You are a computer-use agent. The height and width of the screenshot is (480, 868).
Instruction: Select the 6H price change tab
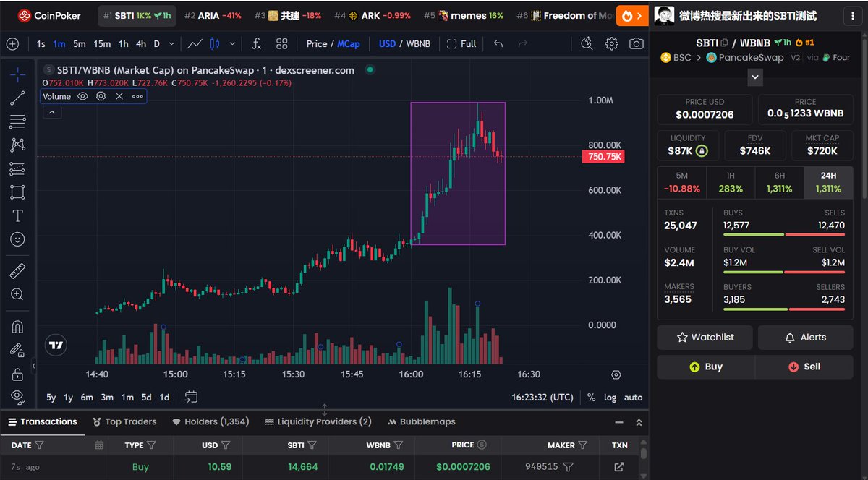point(779,183)
